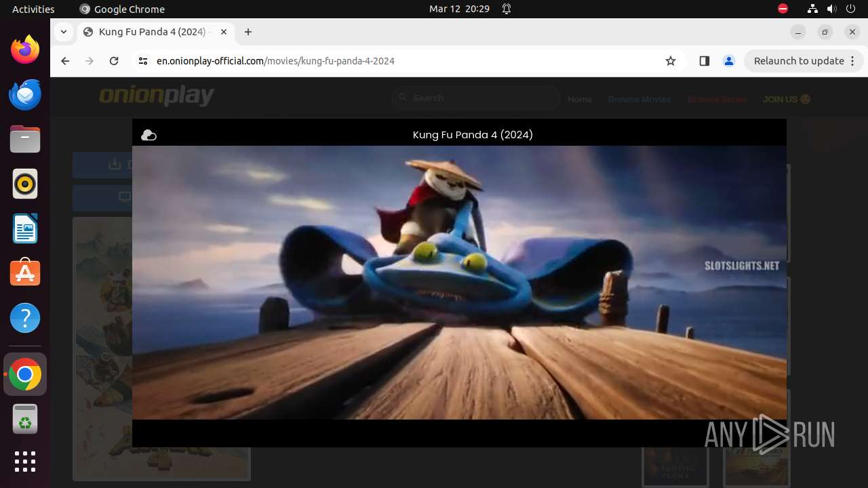Open the Trash in the dock
Viewport: 868px width, 488px height.
[x=25, y=419]
